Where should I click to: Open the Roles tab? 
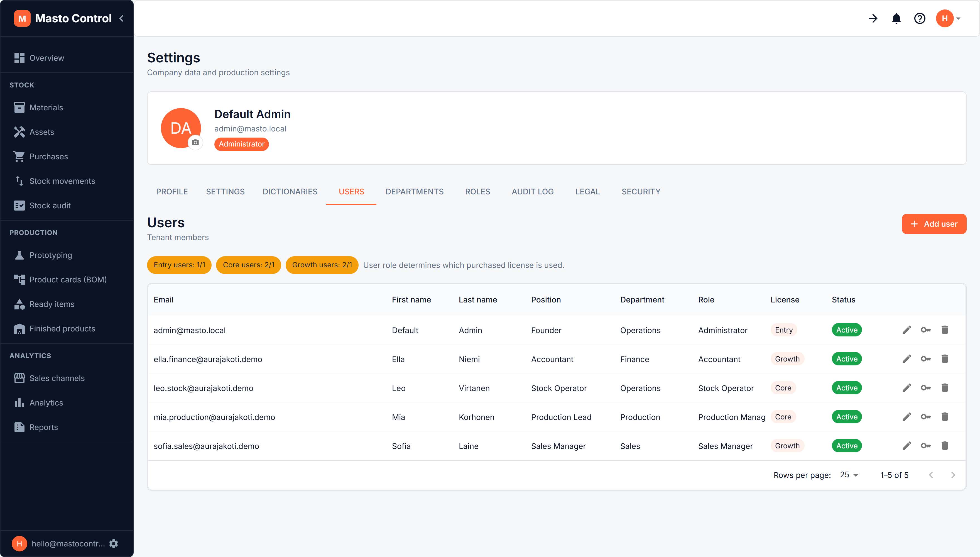(x=477, y=192)
